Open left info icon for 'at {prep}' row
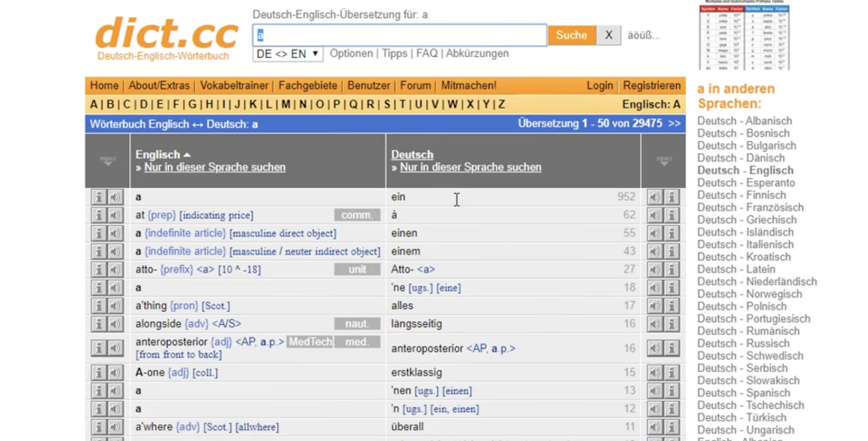868x441 pixels. (x=99, y=215)
